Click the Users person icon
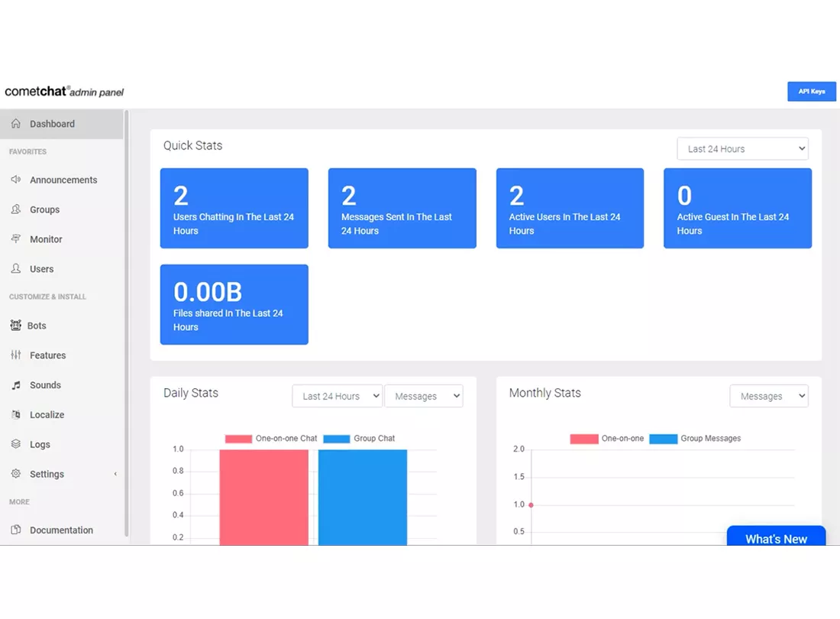Image resolution: width=840 pixels, height=619 pixels. coord(16,269)
